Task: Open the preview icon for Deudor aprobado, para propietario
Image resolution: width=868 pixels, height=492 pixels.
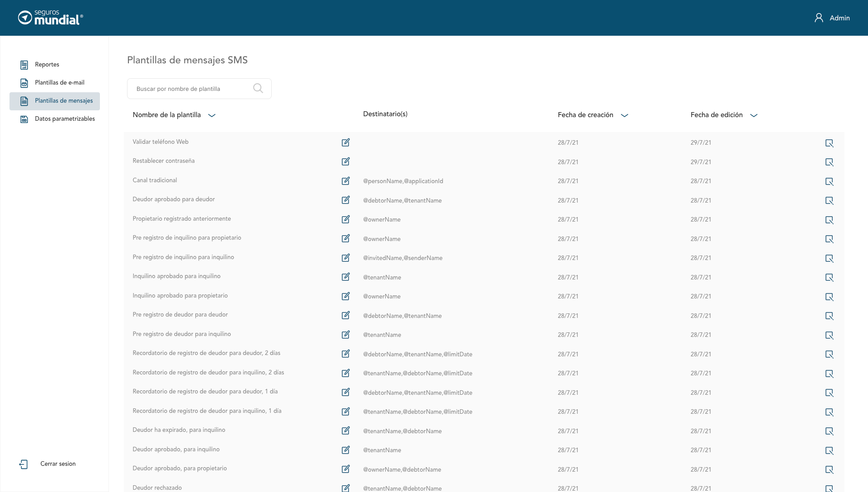Action: 829,470
